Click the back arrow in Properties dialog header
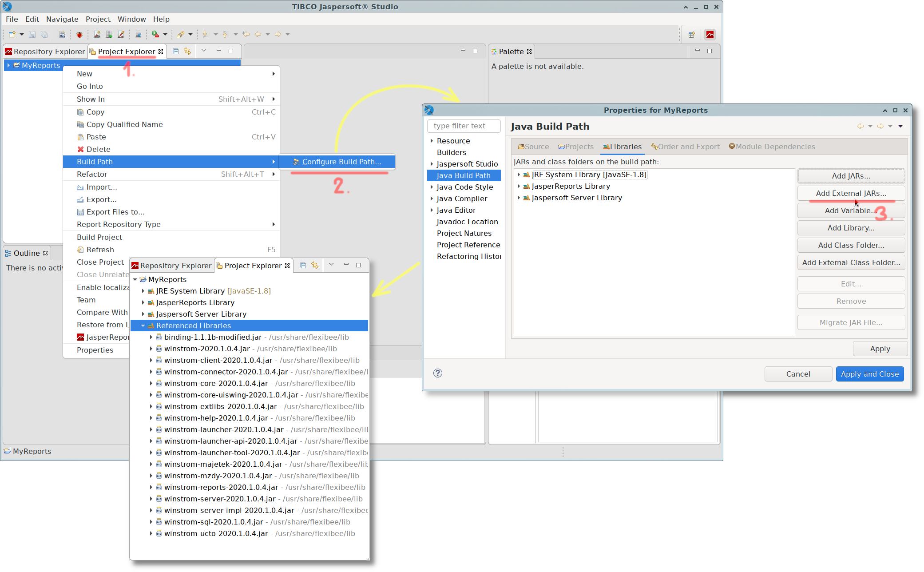The height and width of the screenshot is (572, 924). 861,126
